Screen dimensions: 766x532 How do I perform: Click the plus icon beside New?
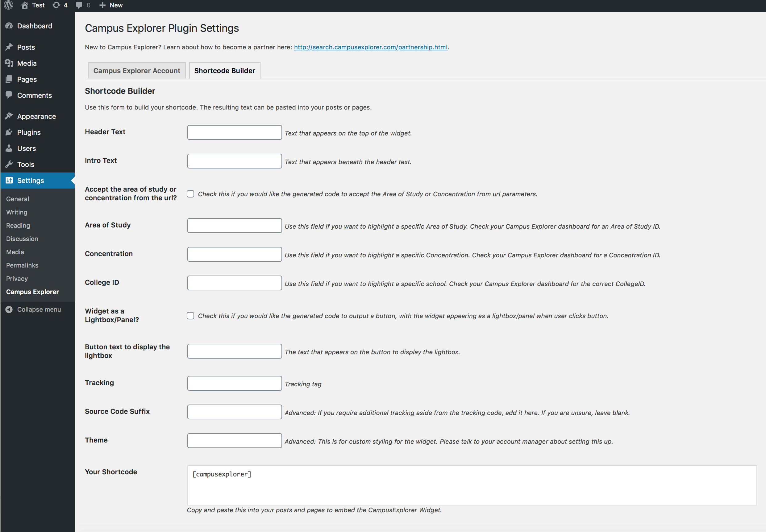(102, 5)
